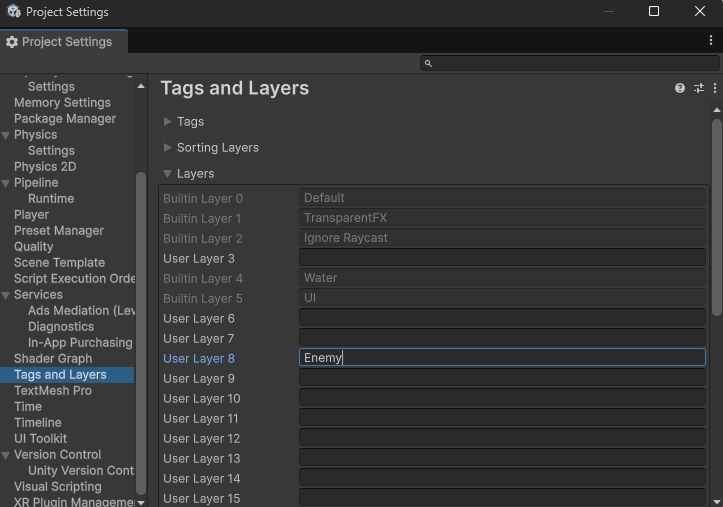This screenshot has height=507, width=723.
Task: Click the main panel scroll down arrow
Action: pos(717,501)
